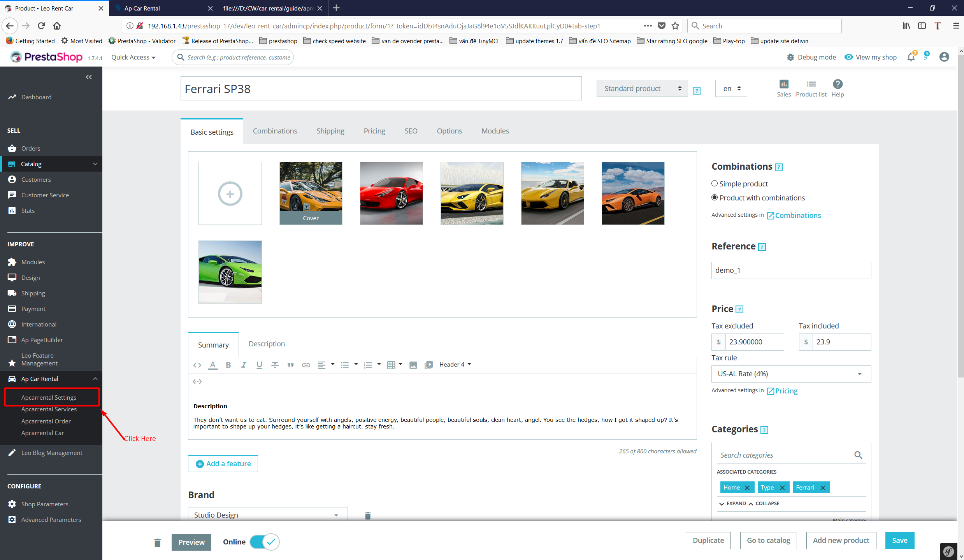Click the toolbar toggle icon below source code
The width and height of the screenshot is (964, 560).
tap(197, 381)
